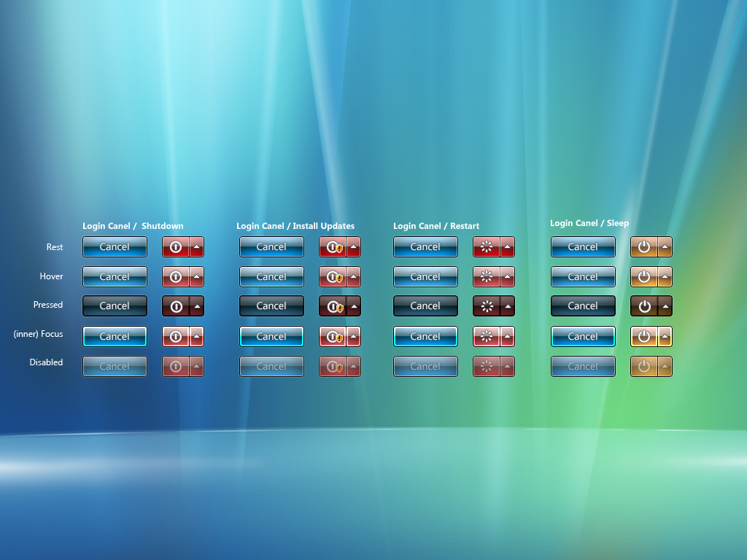
Task: Open the Rest row Sleep arrow menu
Action: click(665, 246)
